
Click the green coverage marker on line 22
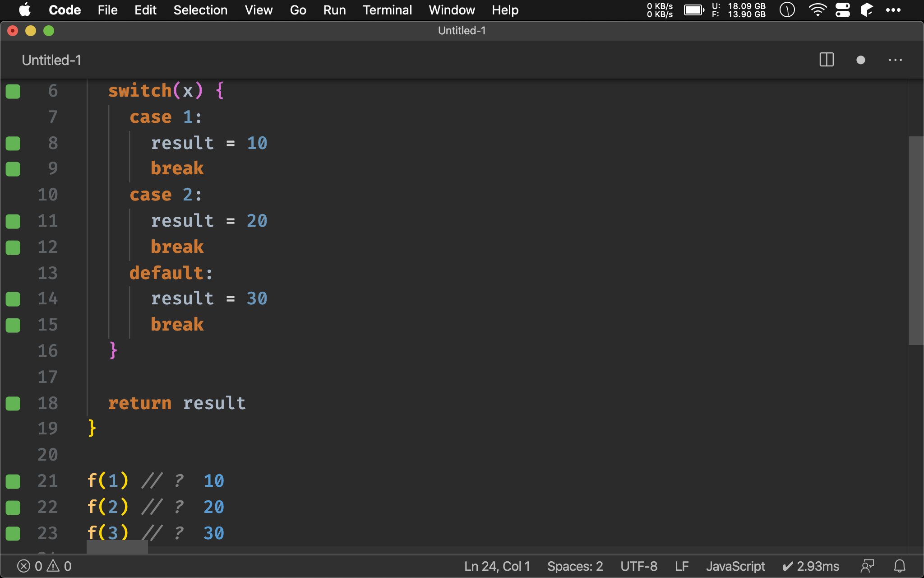(13, 508)
